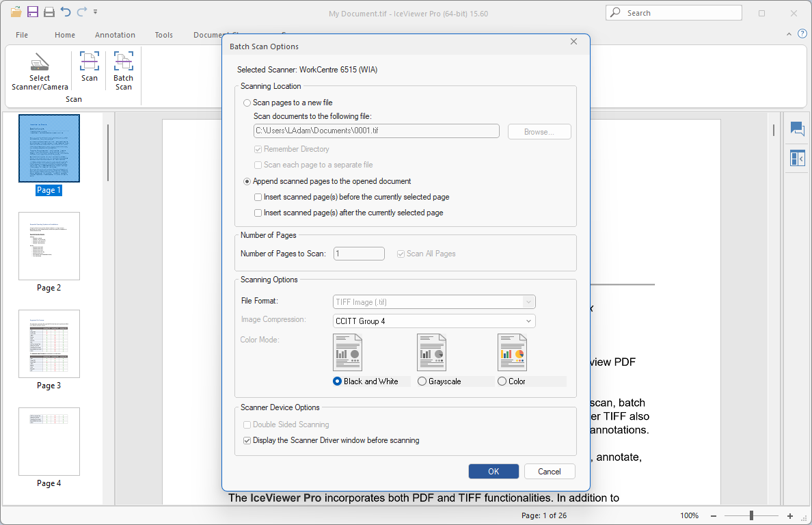812x525 pixels.
Task: Click the Open folder icon in title bar
Action: [x=16, y=12]
